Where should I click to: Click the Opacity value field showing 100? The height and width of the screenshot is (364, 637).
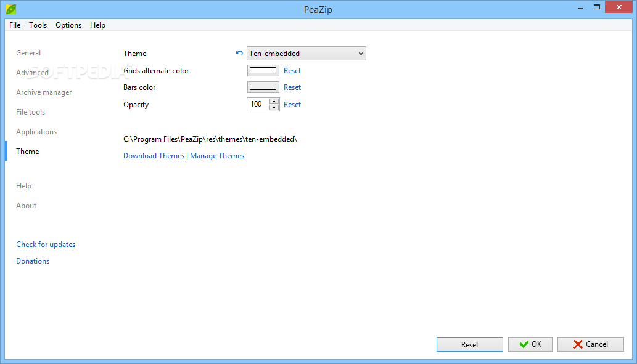(258, 104)
